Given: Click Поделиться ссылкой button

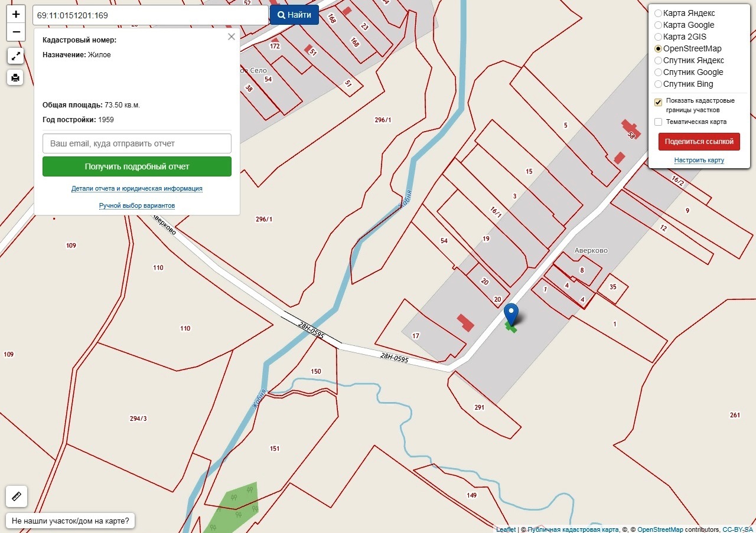Looking at the screenshot, I should pos(699,142).
